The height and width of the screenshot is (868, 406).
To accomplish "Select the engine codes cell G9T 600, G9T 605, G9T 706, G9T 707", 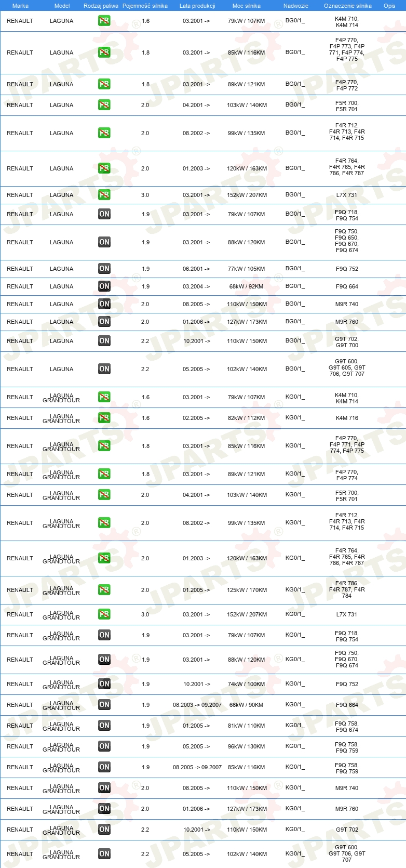I will [347, 367].
